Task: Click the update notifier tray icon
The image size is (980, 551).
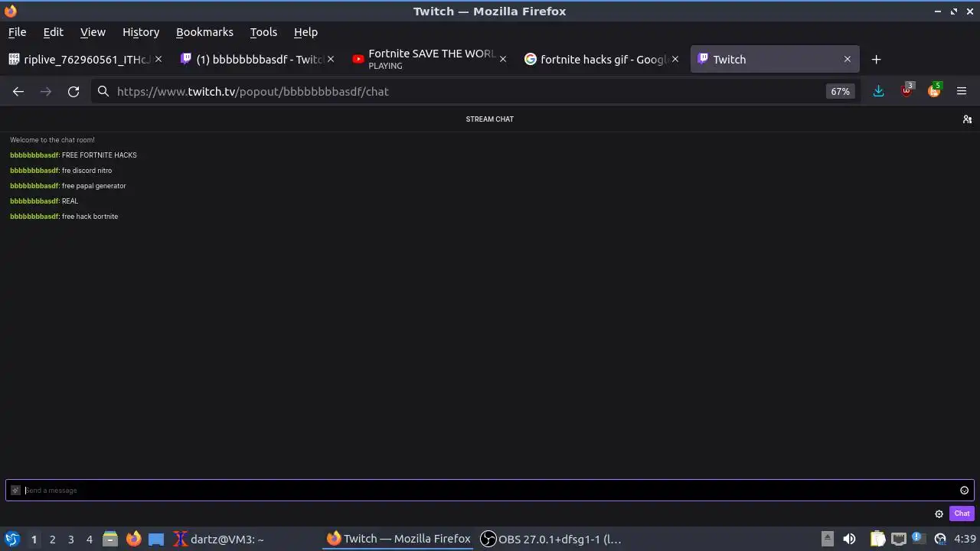Action: [x=940, y=539]
